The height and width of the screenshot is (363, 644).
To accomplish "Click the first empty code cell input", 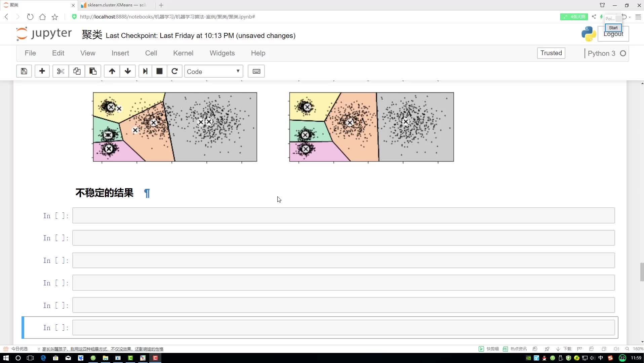I will (344, 215).
